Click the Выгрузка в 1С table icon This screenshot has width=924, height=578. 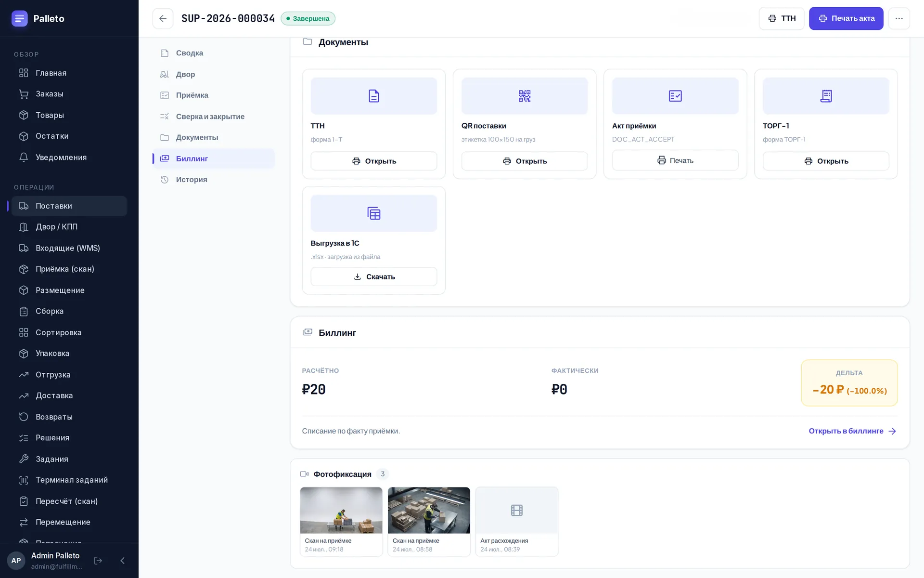[374, 213]
